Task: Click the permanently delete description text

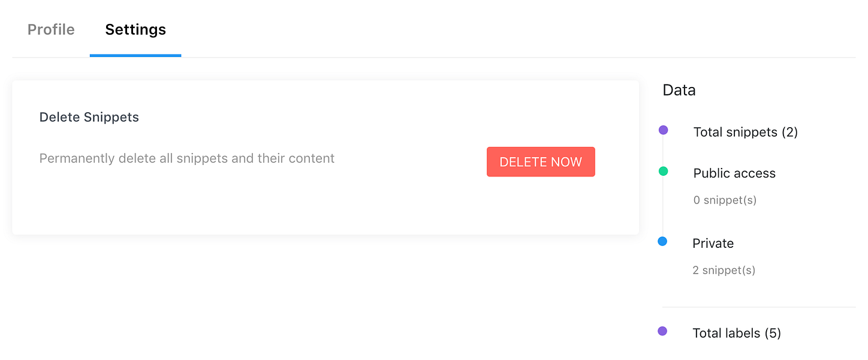Action: (x=187, y=158)
